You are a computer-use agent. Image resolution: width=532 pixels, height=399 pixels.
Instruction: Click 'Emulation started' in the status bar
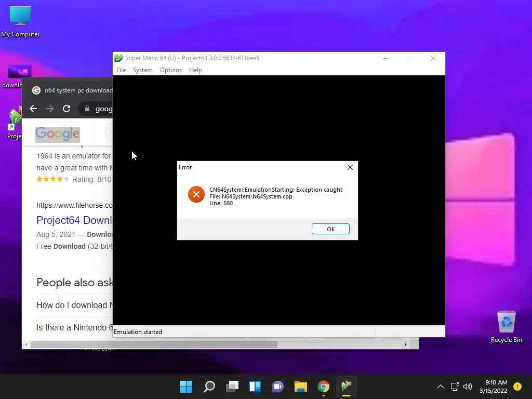click(x=138, y=332)
